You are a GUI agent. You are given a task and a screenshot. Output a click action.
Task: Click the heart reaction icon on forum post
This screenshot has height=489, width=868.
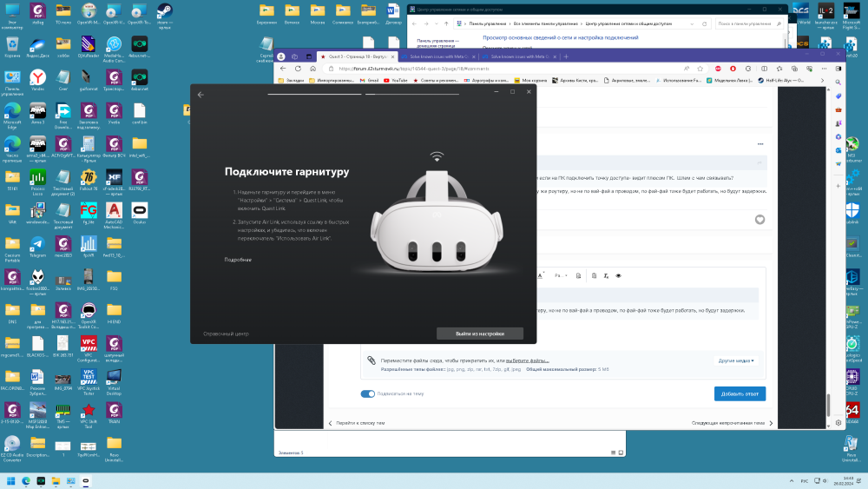[x=760, y=220]
